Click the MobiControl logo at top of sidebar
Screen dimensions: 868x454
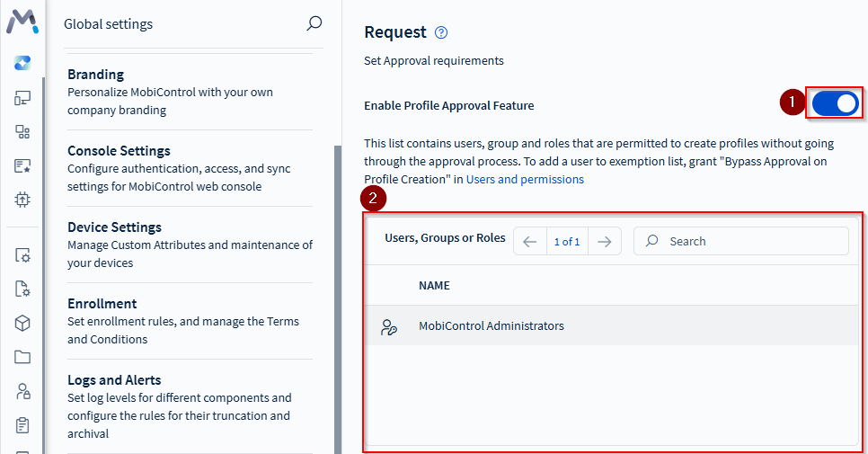tap(22, 22)
